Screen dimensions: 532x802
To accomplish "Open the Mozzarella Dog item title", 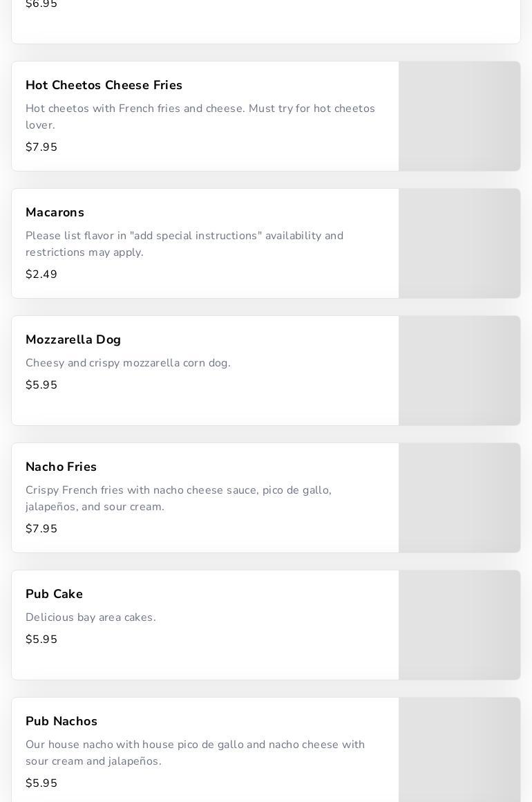I will coord(73,339).
